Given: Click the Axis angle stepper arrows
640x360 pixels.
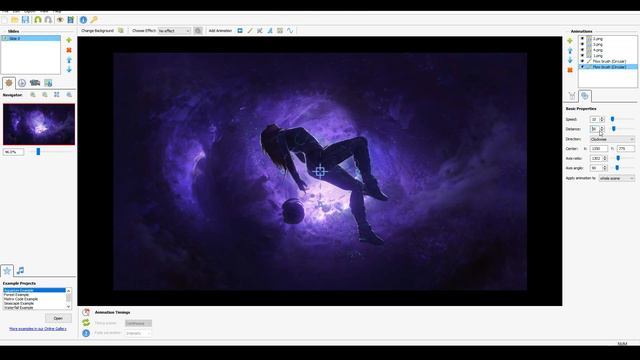Looking at the screenshot, I should (x=605, y=168).
